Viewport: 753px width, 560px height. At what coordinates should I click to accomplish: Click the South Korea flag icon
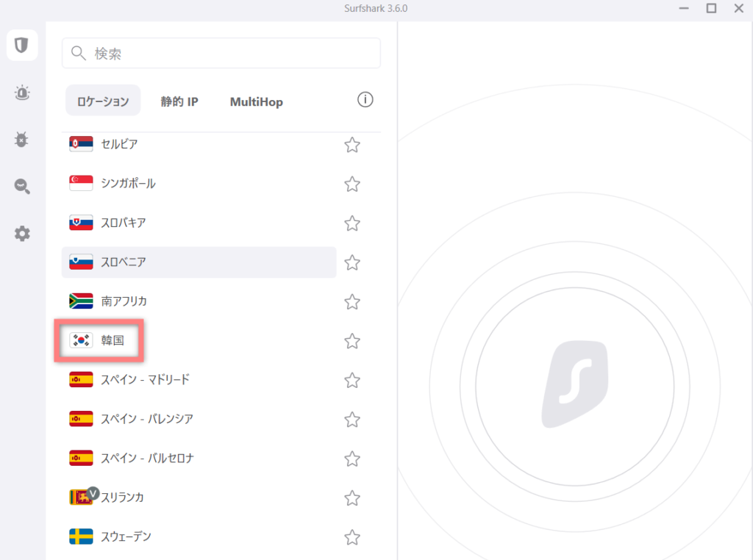click(81, 340)
